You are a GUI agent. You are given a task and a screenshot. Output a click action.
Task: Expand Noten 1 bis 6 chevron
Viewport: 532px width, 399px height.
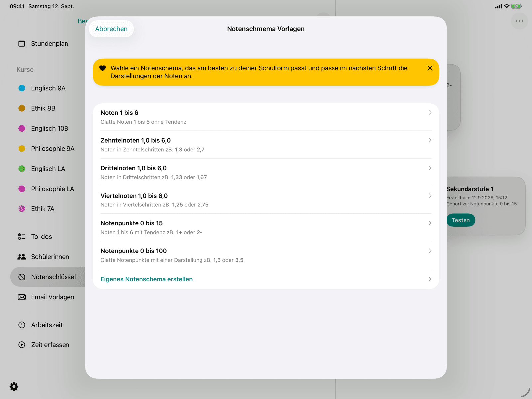point(430,113)
